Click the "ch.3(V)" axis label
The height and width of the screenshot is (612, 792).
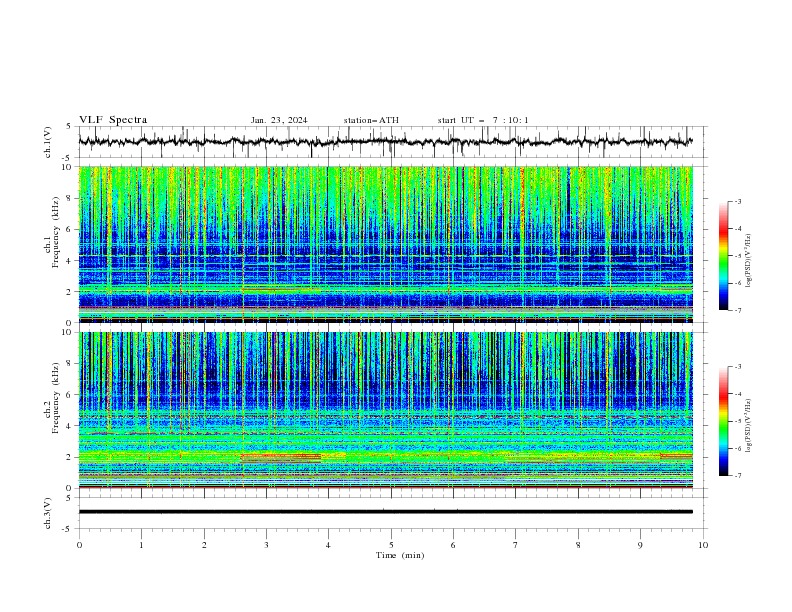tap(48, 513)
